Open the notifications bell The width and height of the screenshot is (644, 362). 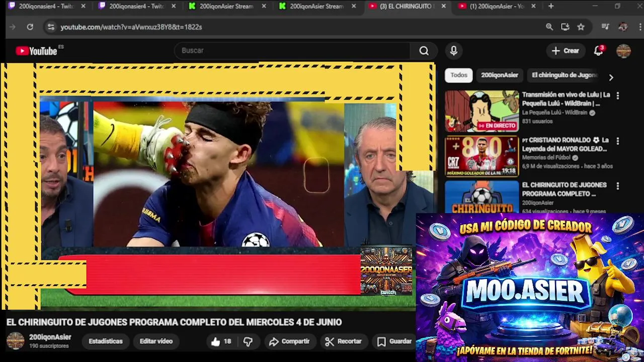(598, 51)
